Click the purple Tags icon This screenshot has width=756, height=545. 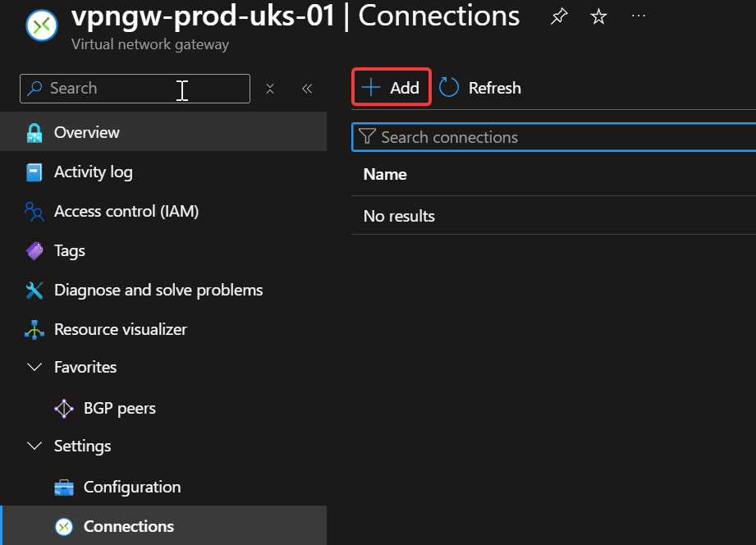point(34,251)
